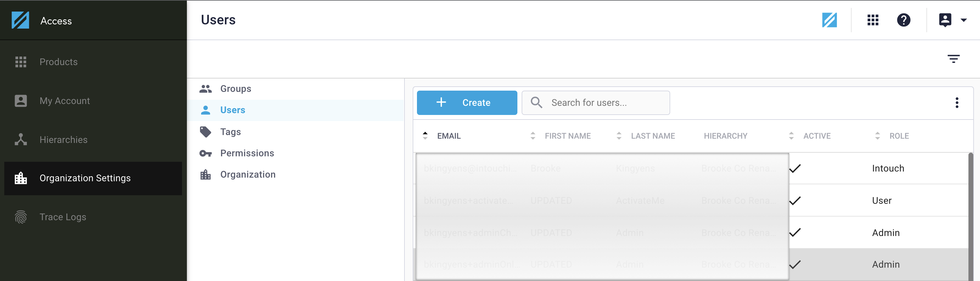Select Organization Settings in the sidebar
Image resolution: width=980 pixels, height=281 pixels.
[x=93, y=178]
